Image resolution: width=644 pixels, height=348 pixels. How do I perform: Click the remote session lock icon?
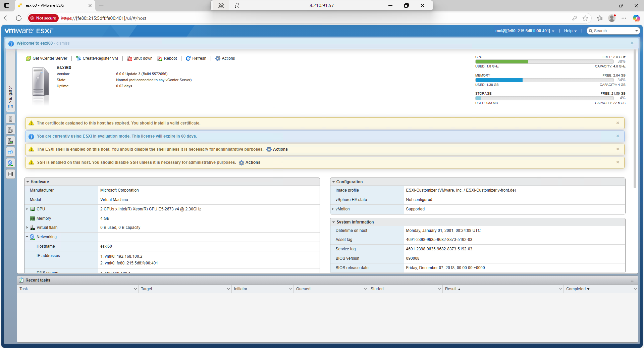coord(237,5)
